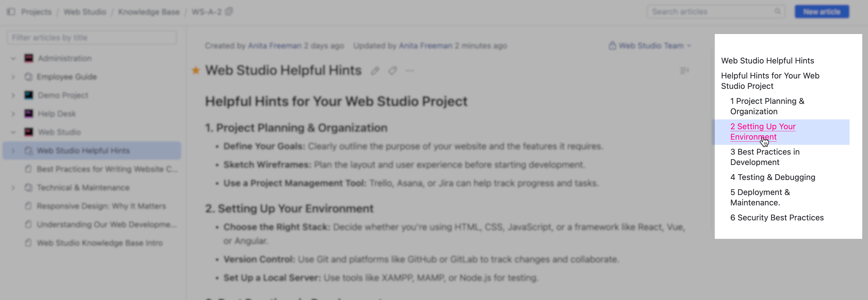The image size is (868, 300).
Task: Toggle the table of contents icon
Action: (x=684, y=71)
